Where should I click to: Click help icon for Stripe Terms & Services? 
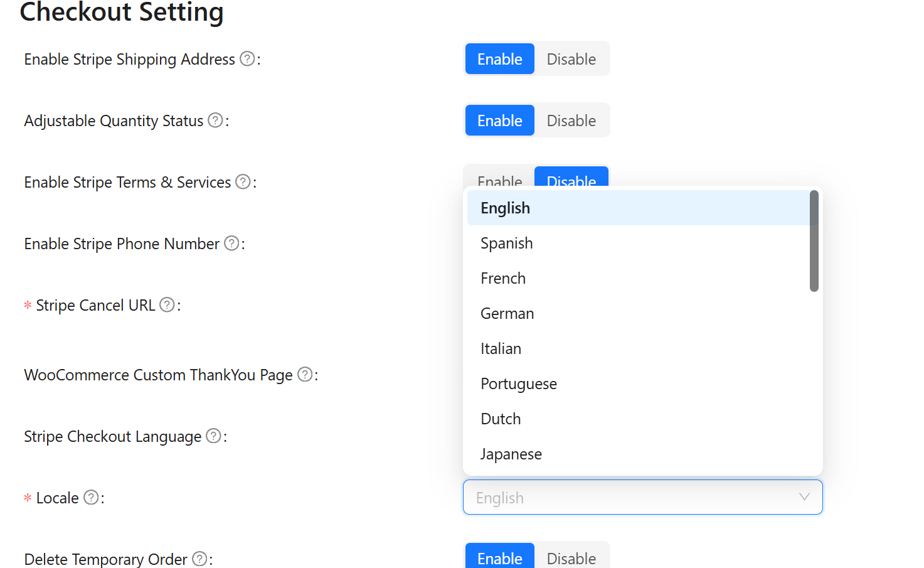tap(243, 182)
